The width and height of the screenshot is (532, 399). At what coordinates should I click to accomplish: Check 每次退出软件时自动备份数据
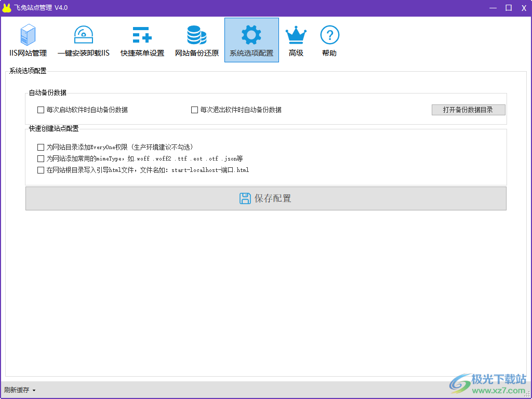tap(194, 110)
